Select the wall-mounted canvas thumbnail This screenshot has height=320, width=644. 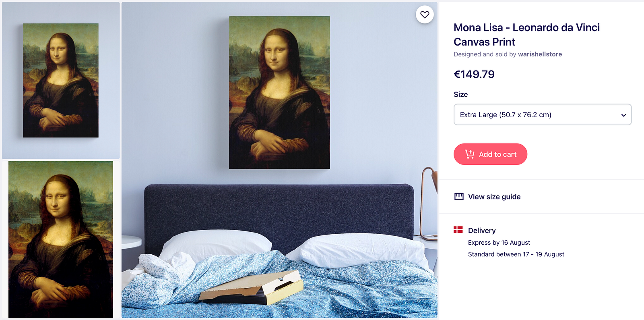point(61,80)
